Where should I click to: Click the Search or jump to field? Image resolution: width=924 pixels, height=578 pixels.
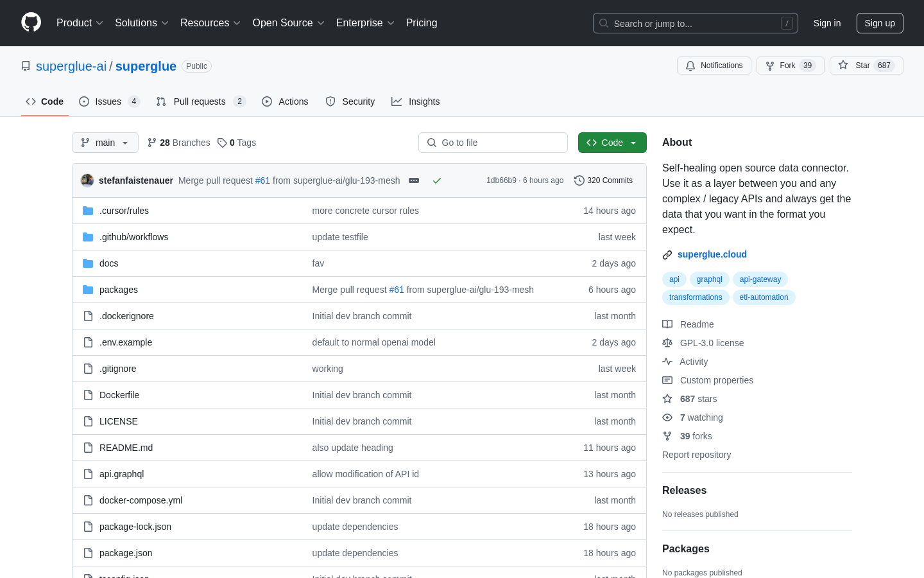696,23
